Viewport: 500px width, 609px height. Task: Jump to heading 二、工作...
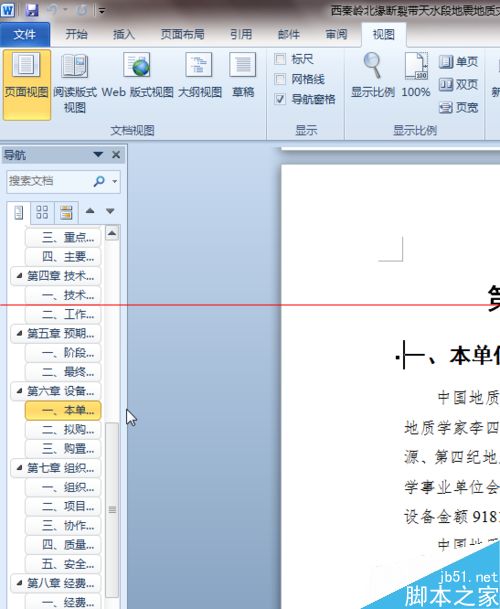click(63, 314)
